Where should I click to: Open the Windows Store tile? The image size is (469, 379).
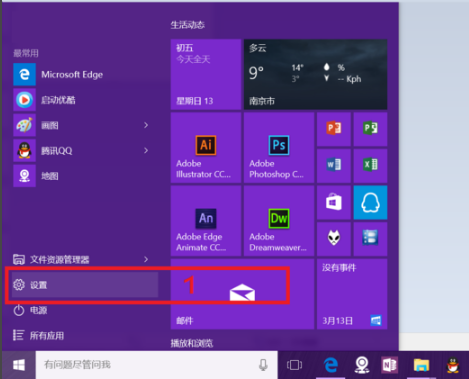(334, 203)
